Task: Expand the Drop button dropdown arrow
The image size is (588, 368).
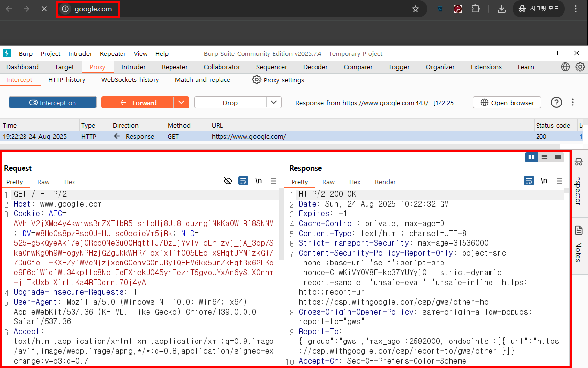Action: (x=274, y=102)
